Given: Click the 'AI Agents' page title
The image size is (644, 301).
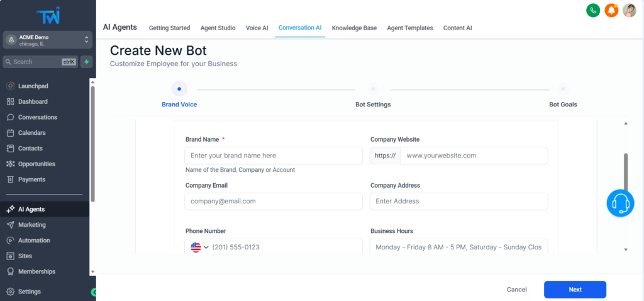Looking at the screenshot, I should (119, 27).
